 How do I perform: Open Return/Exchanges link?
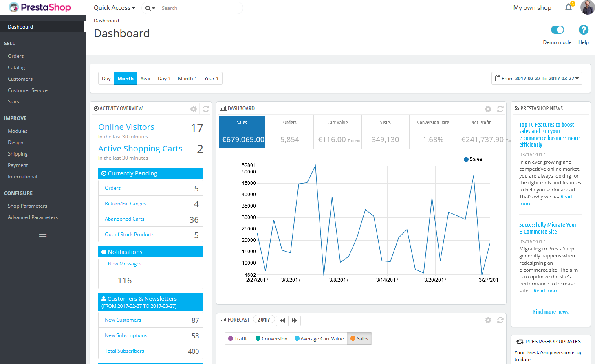pyautogui.click(x=126, y=204)
